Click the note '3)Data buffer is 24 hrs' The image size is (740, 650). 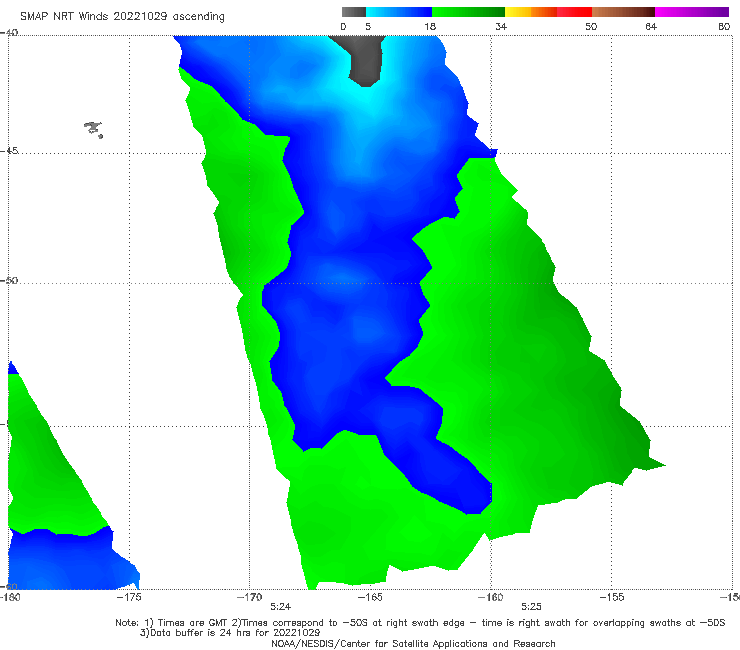[230, 633]
